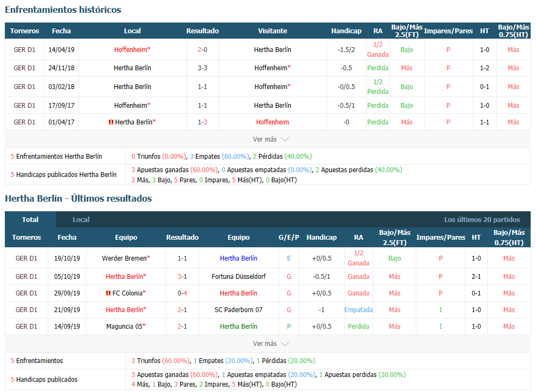The height and width of the screenshot is (392, 536).
Task: Open Los últimos 20 partidos selector
Action: click(482, 219)
